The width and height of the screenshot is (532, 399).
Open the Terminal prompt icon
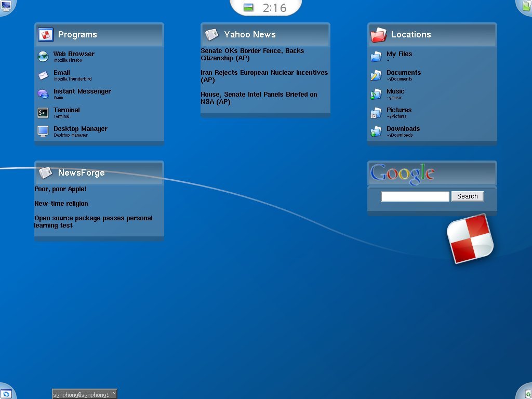[x=43, y=113]
